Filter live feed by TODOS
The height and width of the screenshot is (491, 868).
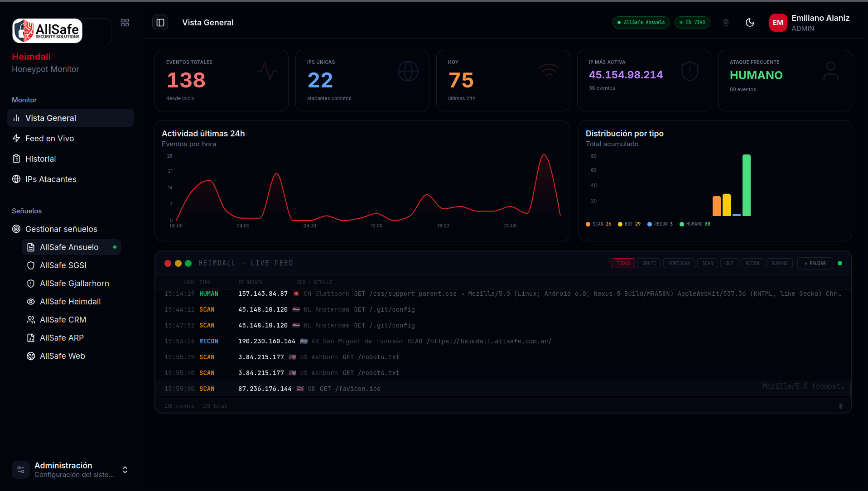pyautogui.click(x=623, y=263)
